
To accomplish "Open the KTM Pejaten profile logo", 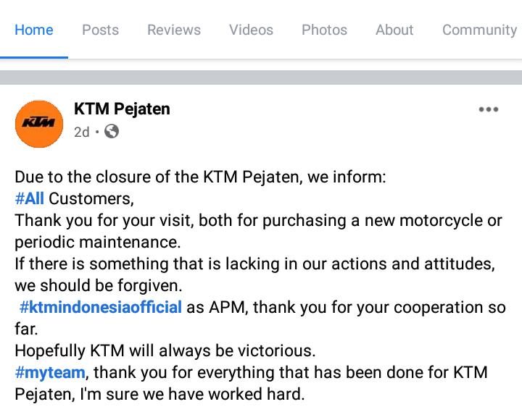I will click(39, 122).
